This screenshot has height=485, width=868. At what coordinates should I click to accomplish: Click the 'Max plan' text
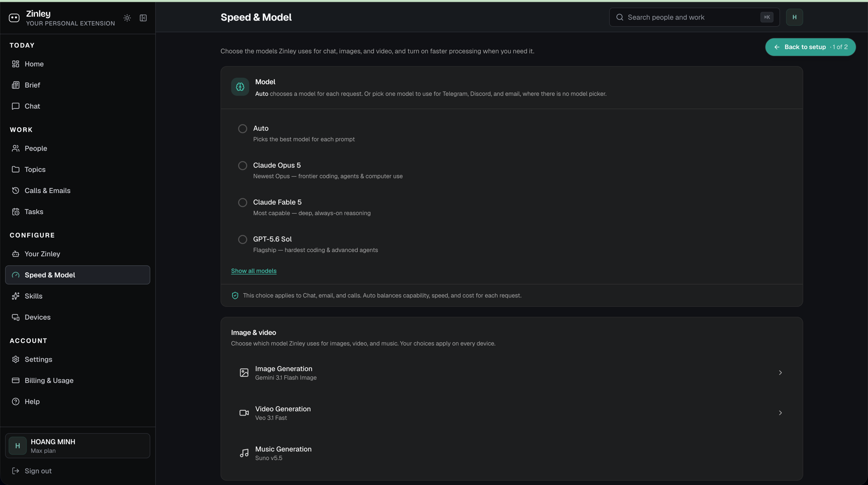43,451
